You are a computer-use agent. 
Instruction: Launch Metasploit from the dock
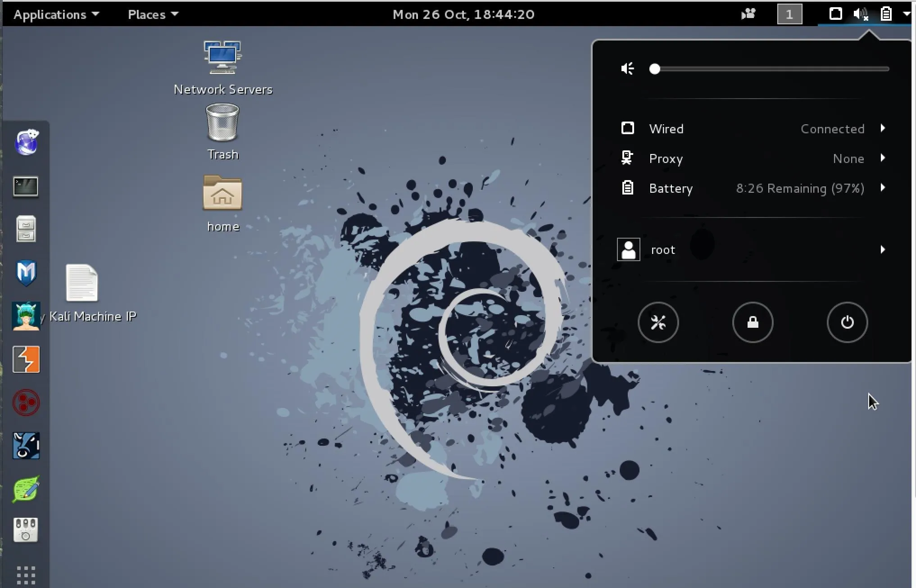point(26,272)
